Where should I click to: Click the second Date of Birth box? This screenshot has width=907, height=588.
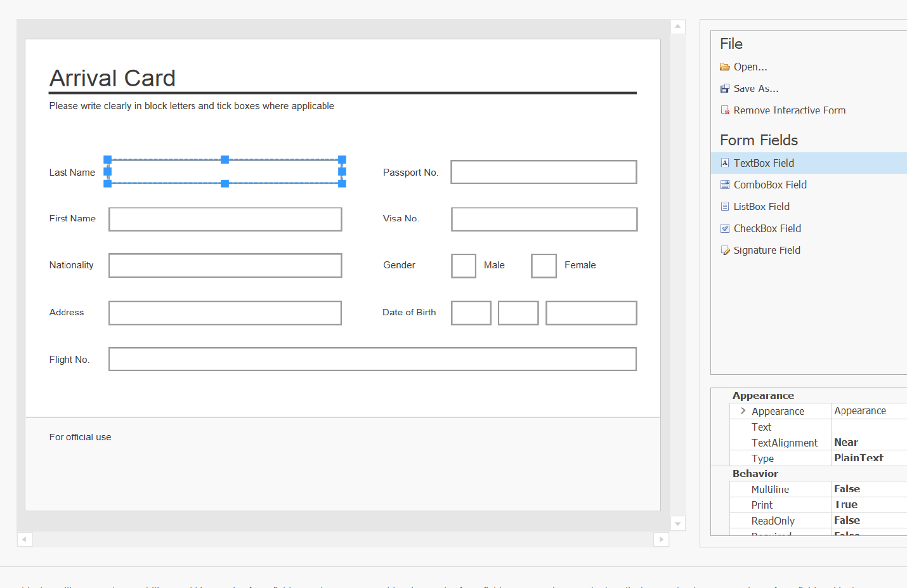518,313
